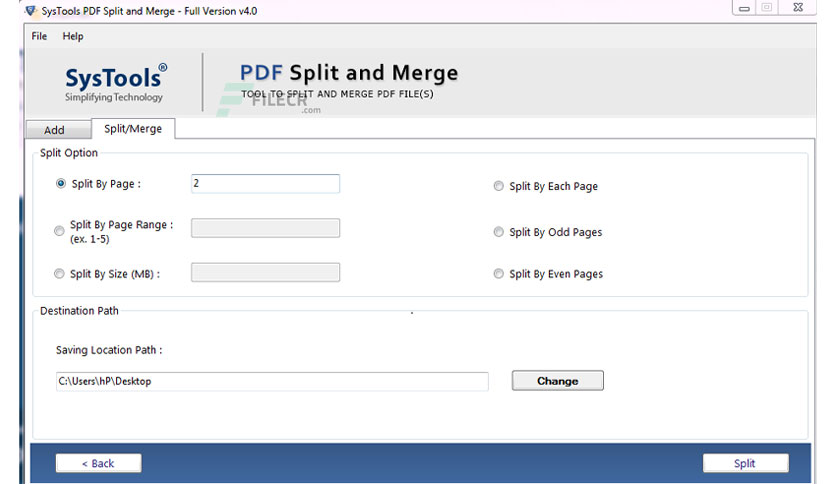Enable Split By Each Page option
Image resolution: width=836 pixels, height=484 pixels.
click(x=499, y=186)
